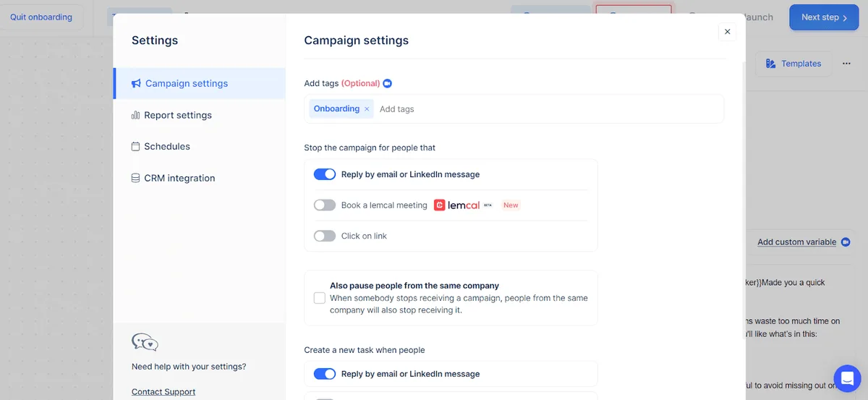
Task: Toggle create task on Reply by email or LinkedIn
Action: click(325, 374)
